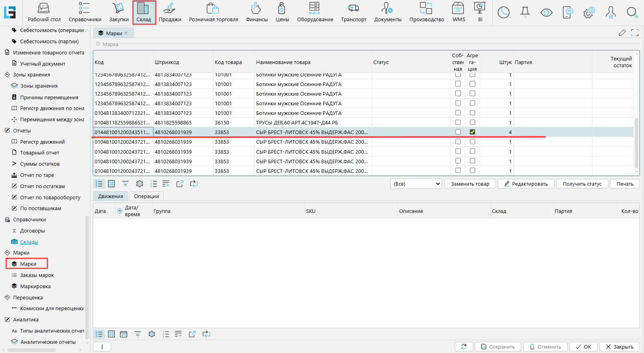The image size is (644, 353).
Task: Click the eye icon in top bar
Action: pos(546,13)
